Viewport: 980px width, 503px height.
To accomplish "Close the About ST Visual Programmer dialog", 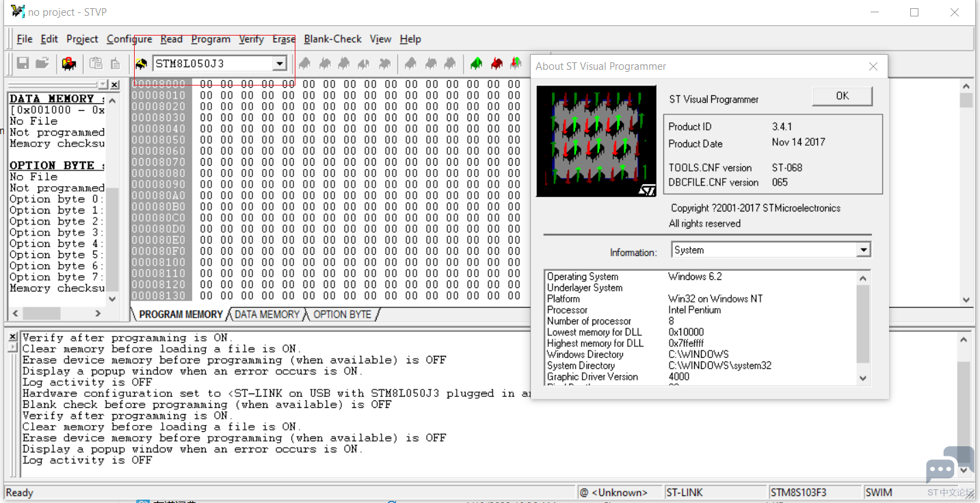I will tap(873, 66).
